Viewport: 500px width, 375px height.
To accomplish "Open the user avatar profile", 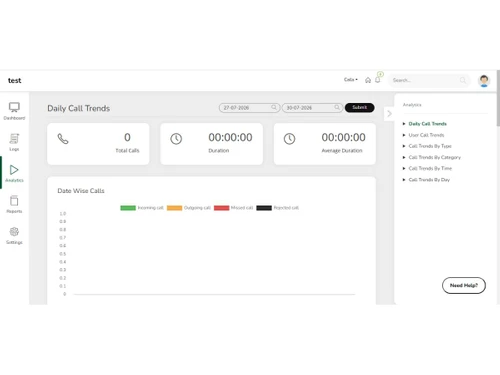I will point(484,80).
